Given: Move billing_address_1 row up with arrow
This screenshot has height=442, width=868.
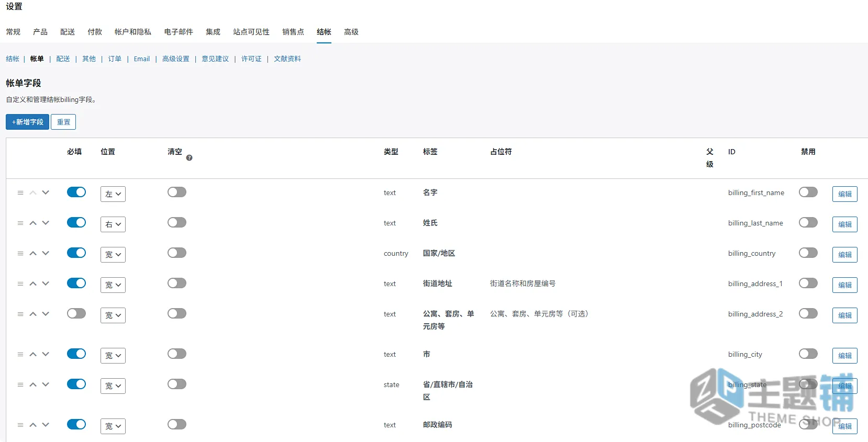Looking at the screenshot, I should tap(33, 284).
